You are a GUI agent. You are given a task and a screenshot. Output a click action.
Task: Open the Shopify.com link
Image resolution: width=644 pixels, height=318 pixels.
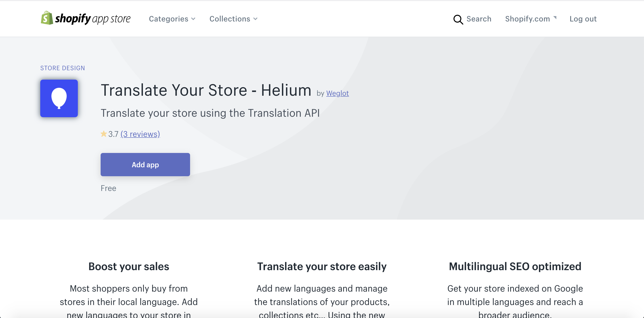coord(527,19)
